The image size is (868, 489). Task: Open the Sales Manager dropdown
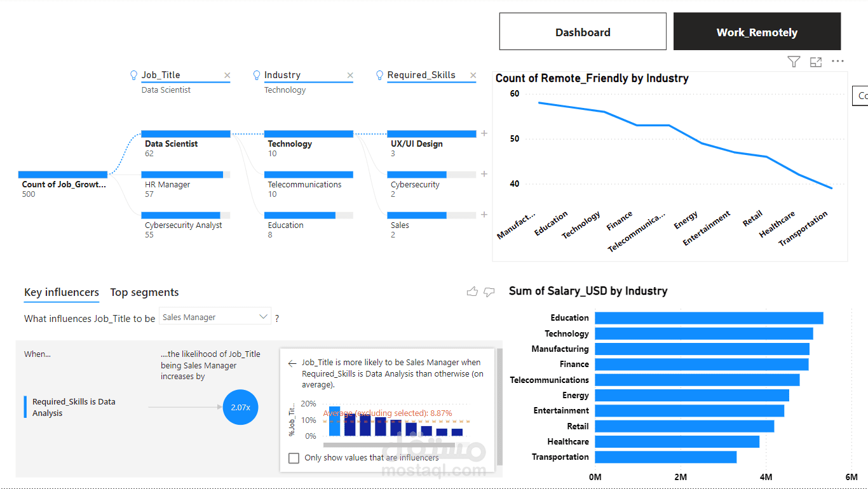coord(215,317)
